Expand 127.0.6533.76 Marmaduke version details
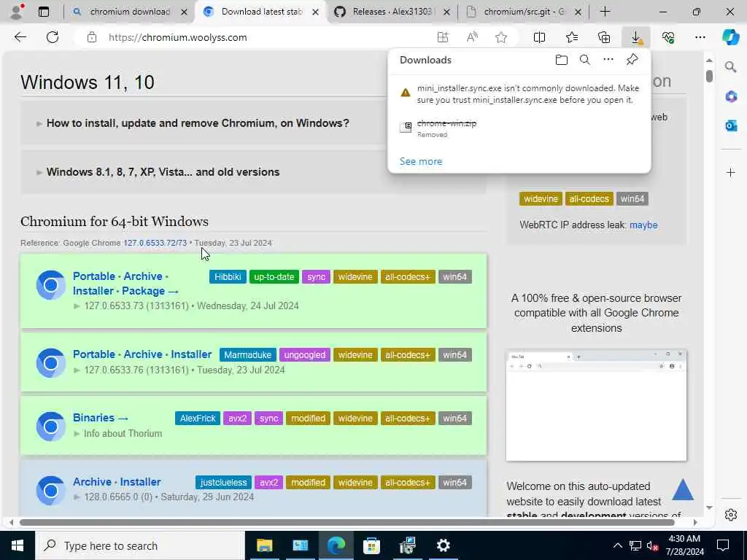Image resolution: width=747 pixels, height=560 pixels. [x=179, y=370]
